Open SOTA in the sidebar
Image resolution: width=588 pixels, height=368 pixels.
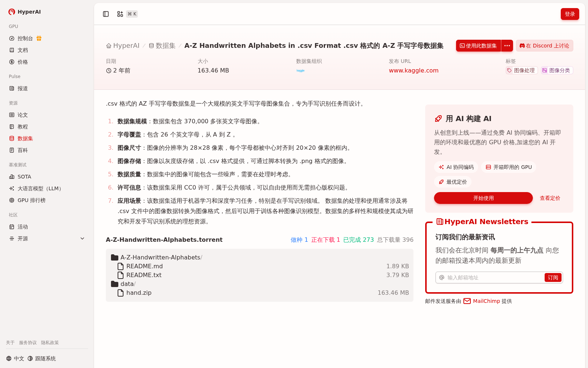click(24, 177)
